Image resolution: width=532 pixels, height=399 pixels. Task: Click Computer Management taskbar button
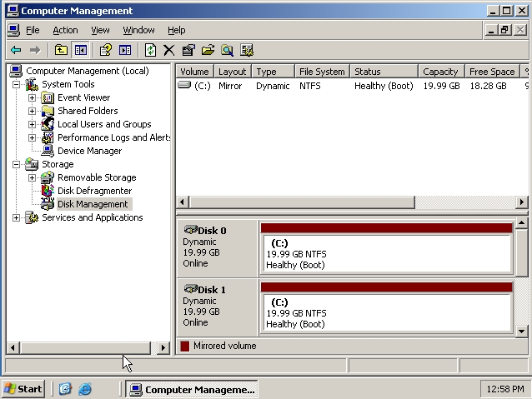pos(192,389)
